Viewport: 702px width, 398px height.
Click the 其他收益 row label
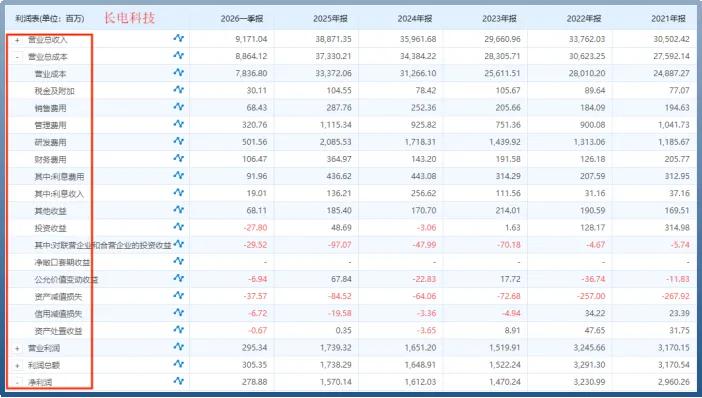coord(51,211)
